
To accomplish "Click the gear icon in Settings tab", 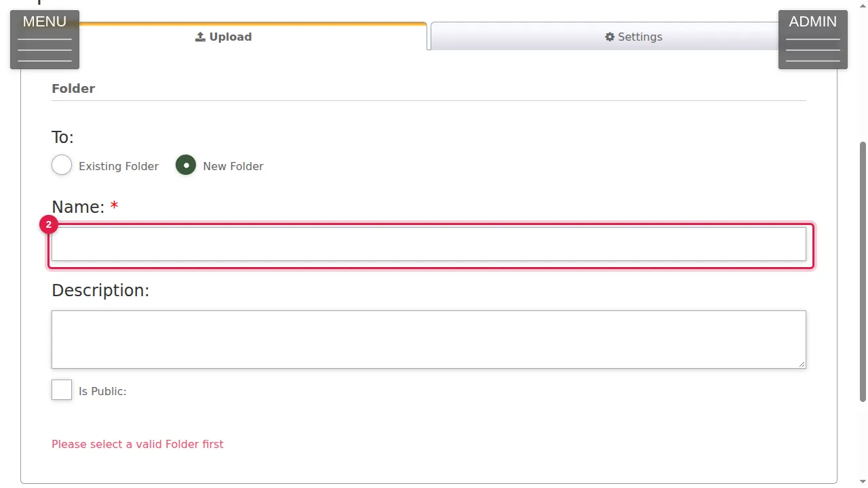I will click(x=610, y=37).
